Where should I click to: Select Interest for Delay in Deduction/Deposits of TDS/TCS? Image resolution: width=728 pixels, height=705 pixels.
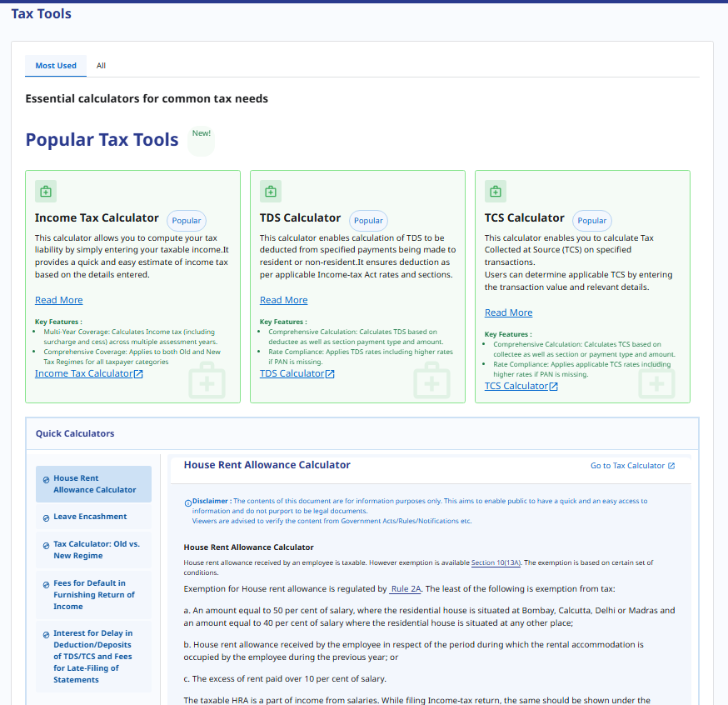point(93,656)
